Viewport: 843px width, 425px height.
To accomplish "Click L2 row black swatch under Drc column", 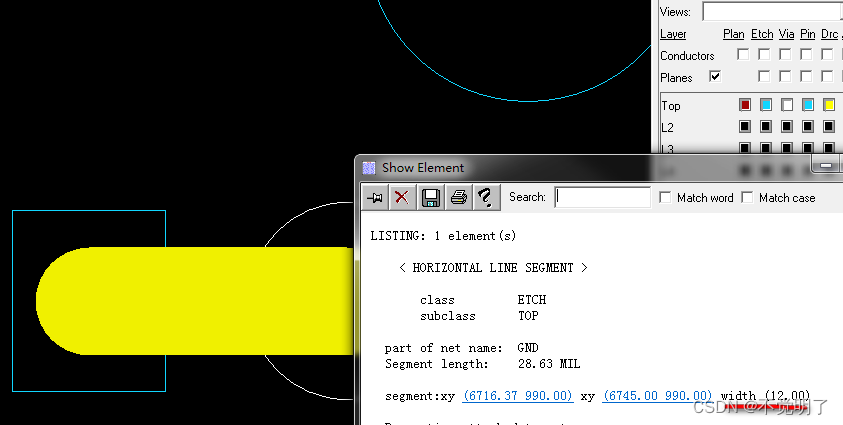I will [x=829, y=127].
